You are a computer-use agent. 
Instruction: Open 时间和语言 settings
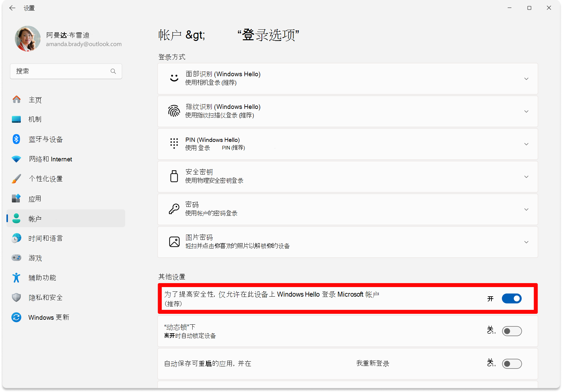(x=66, y=238)
